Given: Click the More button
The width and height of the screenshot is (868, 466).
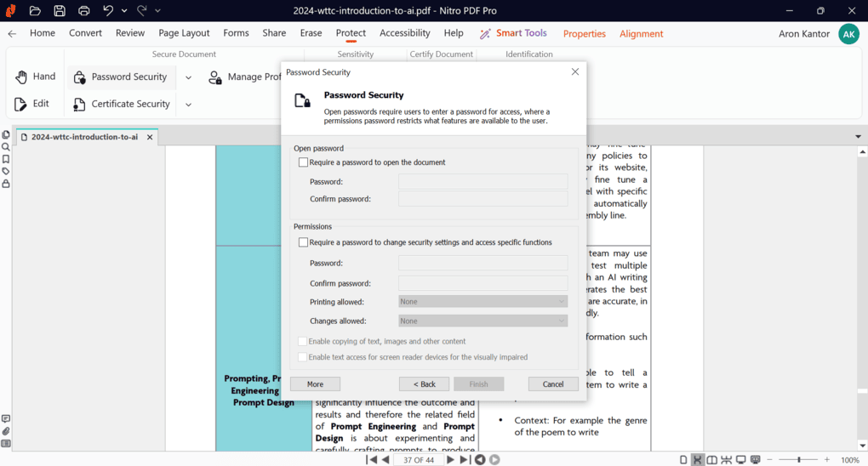Looking at the screenshot, I should coord(315,384).
